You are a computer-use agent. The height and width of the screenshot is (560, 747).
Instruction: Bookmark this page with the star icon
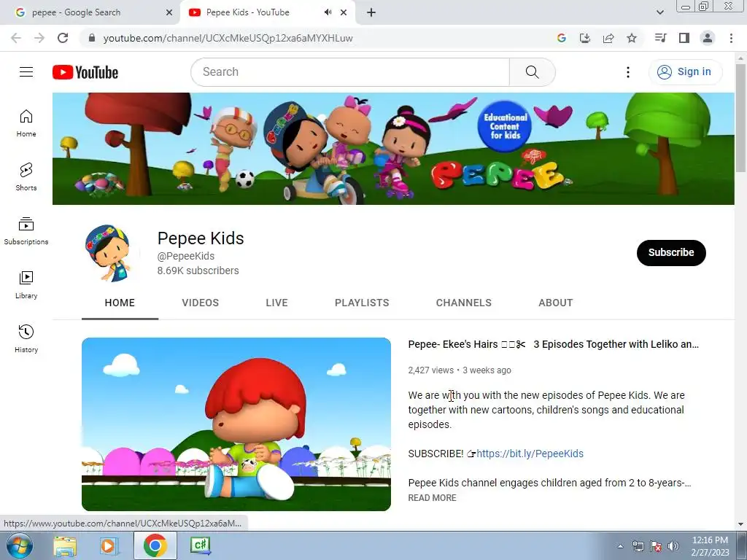click(x=632, y=38)
